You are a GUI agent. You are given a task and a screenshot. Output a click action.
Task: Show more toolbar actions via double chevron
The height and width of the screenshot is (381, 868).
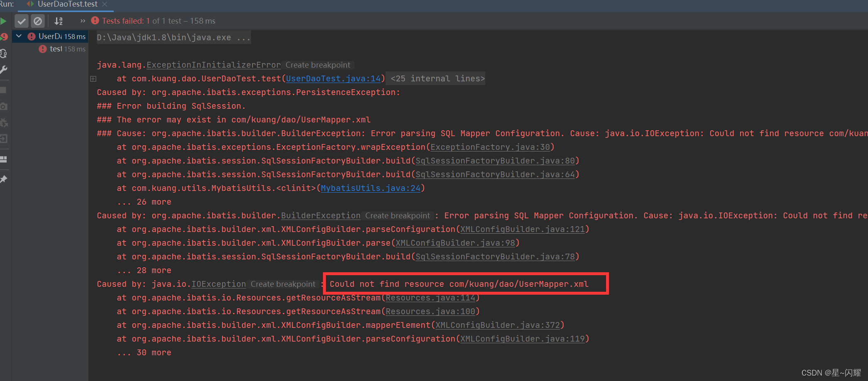click(83, 21)
